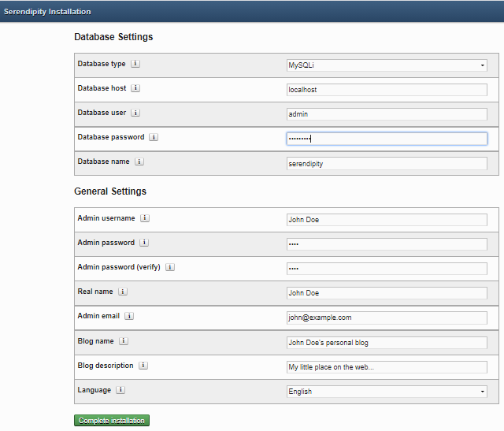Select the Admin email text field
This screenshot has height=431, width=504.
(387, 318)
